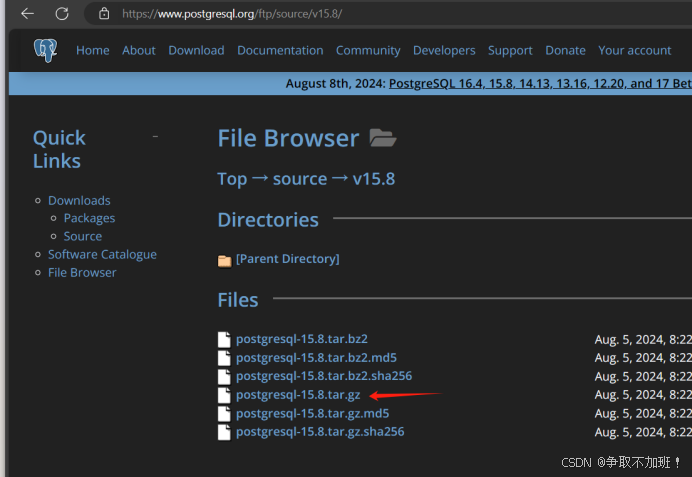
Task: Open postgresql-15.8.tar.bz2.md5 checksum file
Action: [x=316, y=357]
